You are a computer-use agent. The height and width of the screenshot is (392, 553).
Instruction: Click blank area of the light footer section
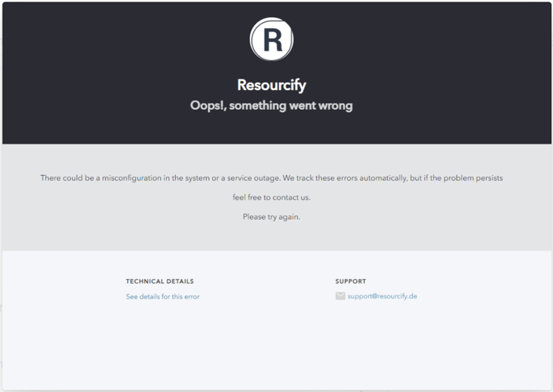(x=272, y=347)
